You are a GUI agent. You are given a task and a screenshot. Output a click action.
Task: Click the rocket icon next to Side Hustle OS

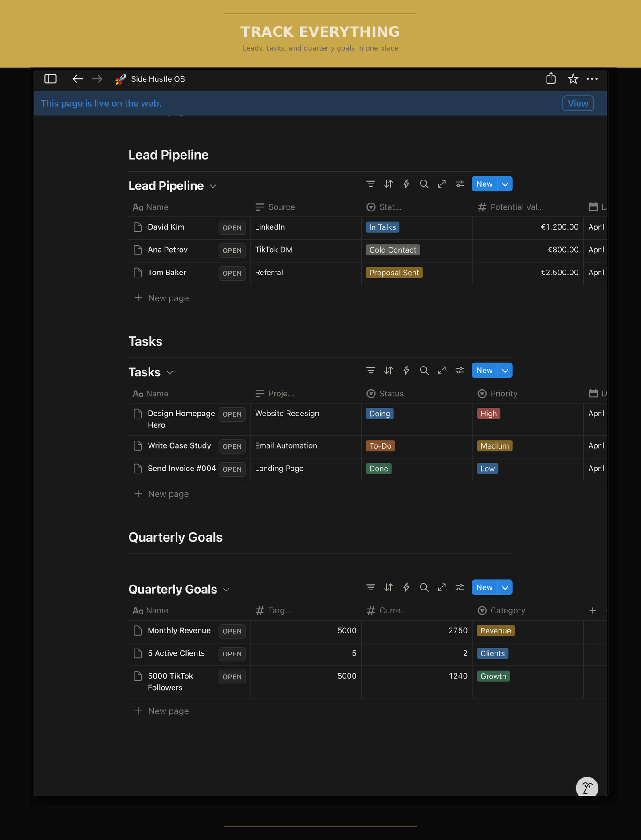tap(121, 79)
